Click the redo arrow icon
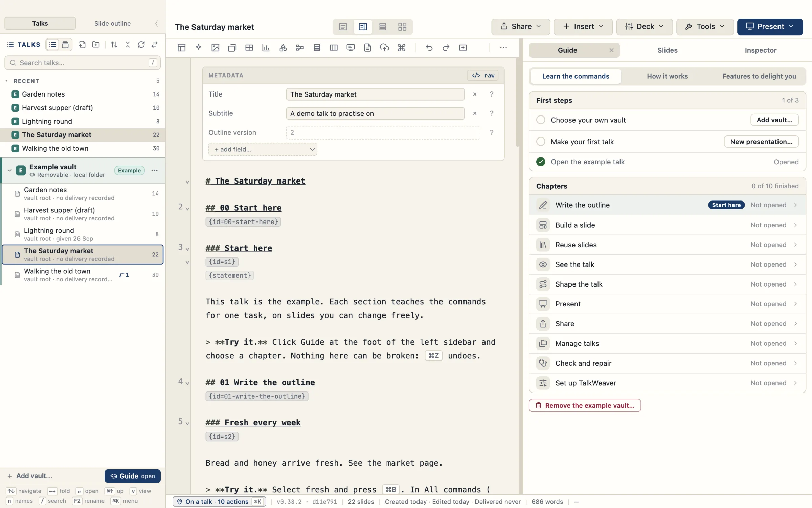Screen dimensions: 812x508 [x=446, y=48]
